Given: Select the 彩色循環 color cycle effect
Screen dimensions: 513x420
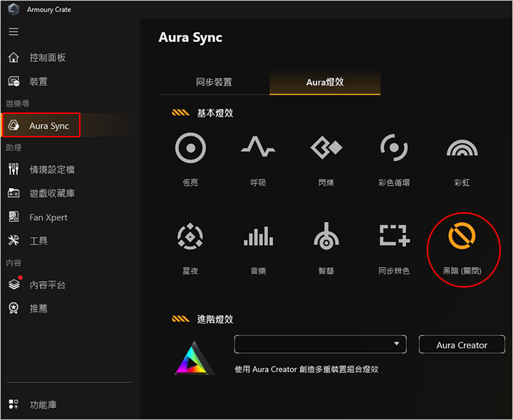Looking at the screenshot, I should click(x=394, y=159).
